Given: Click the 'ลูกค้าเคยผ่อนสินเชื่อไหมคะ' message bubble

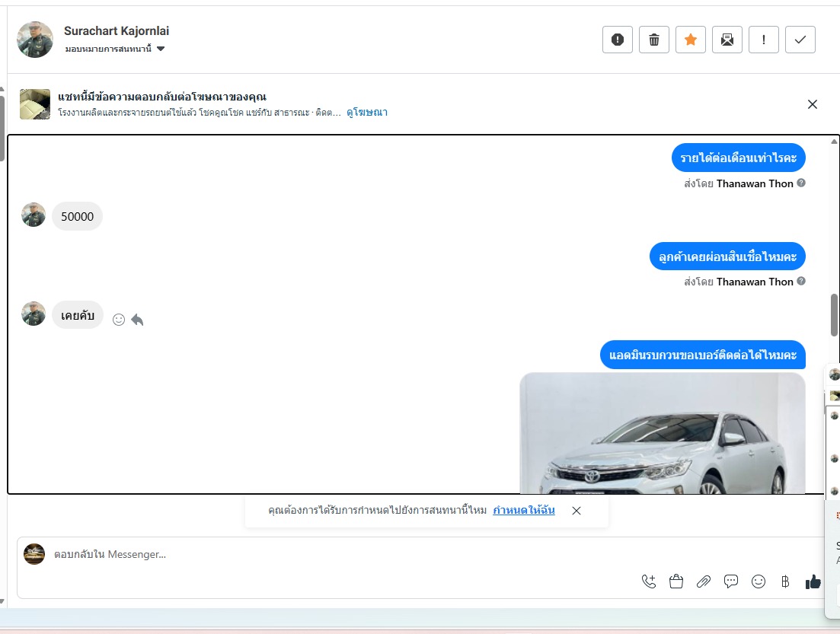Looking at the screenshot, I should point(727,256).
